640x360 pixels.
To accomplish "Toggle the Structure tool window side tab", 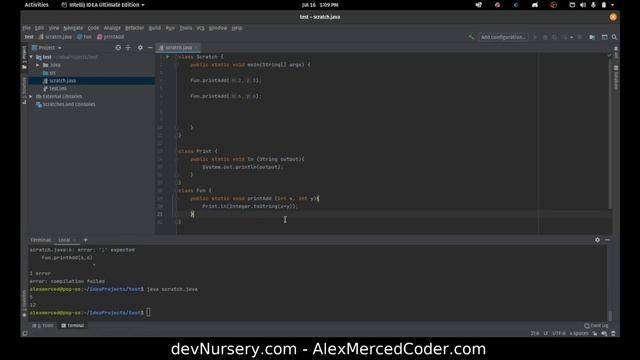I will coord(24,90).
